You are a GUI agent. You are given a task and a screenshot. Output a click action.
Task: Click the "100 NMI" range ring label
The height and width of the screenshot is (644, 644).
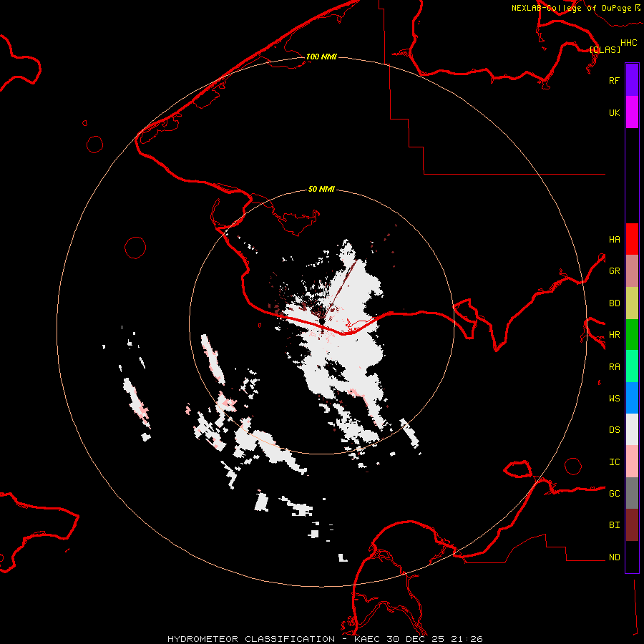(x=321, y=57)
